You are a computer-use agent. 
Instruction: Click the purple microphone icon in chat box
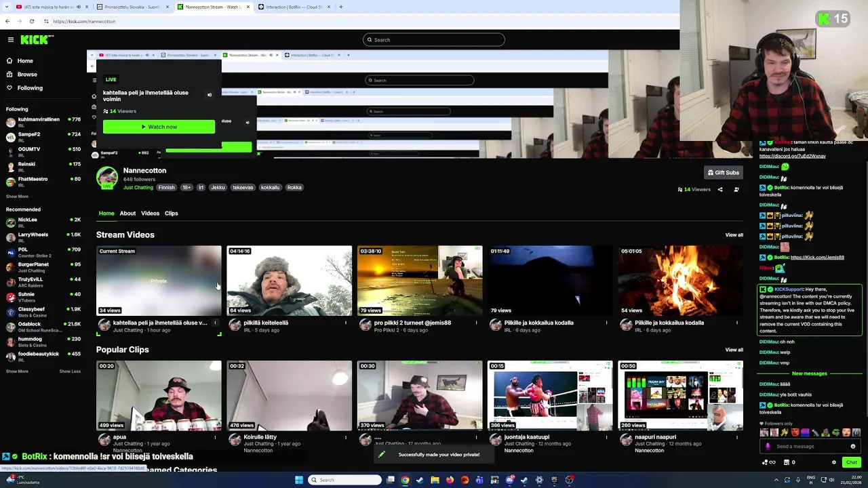point(768,447)
